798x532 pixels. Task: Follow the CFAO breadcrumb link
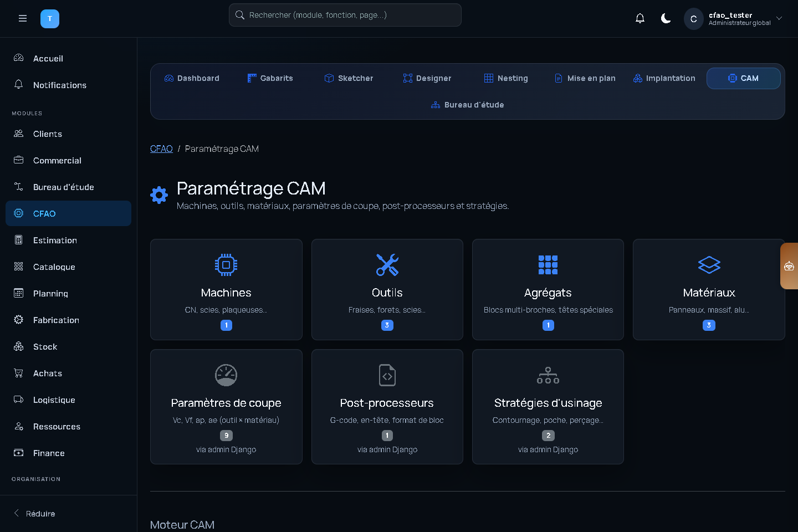[x=161, y=149]
